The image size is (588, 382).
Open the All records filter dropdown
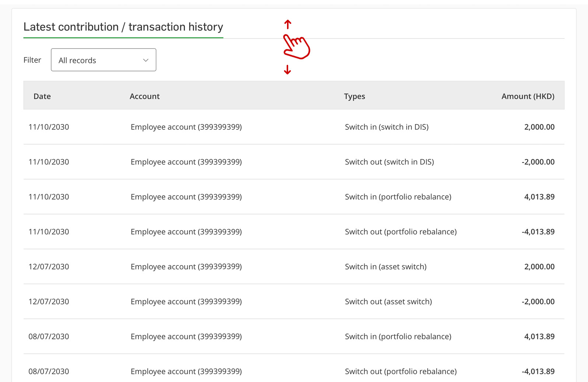(104, 60)
